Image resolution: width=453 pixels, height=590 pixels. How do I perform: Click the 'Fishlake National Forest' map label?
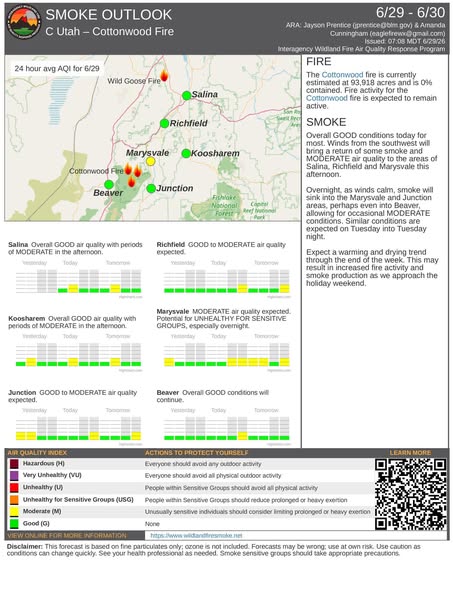coord(225,205)
